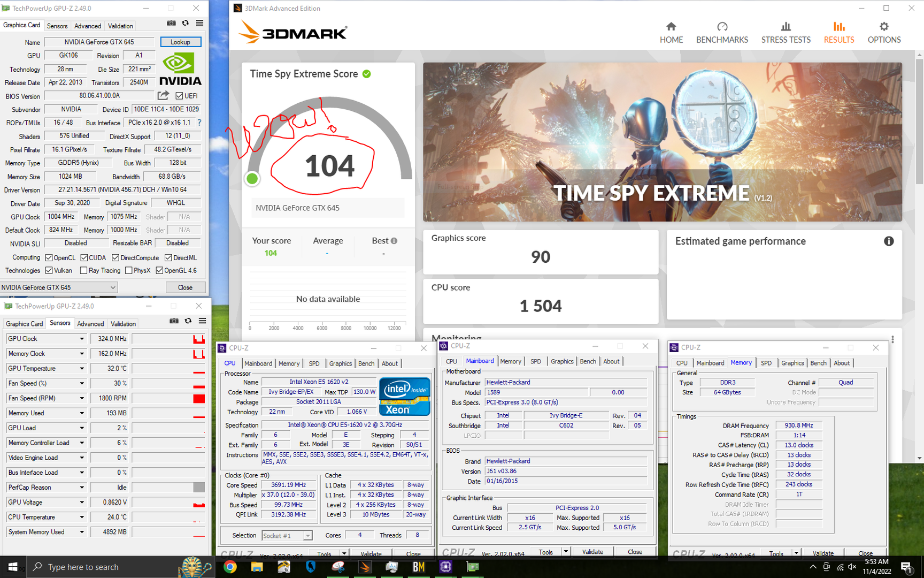Click the 3DMark taskbar icon
The height and width of the screenshot is (578, 924).
365,567
